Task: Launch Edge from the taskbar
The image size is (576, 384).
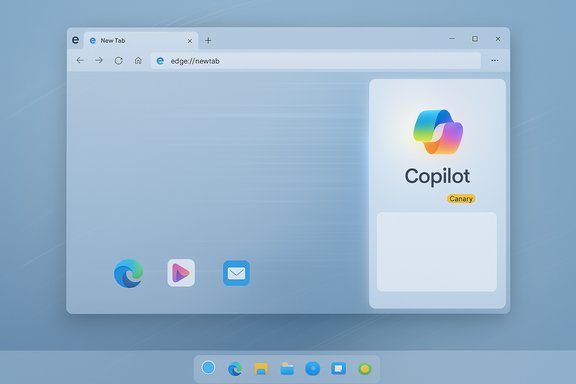Action: tap(235, 369)
